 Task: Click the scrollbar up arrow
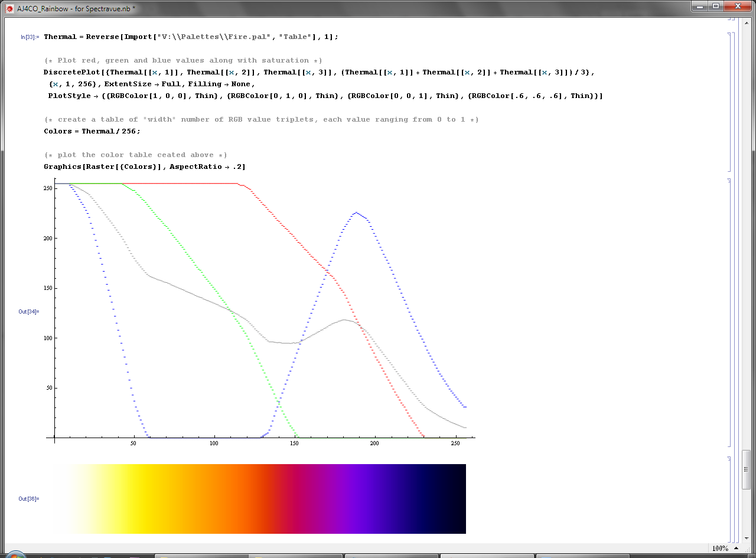747,22
